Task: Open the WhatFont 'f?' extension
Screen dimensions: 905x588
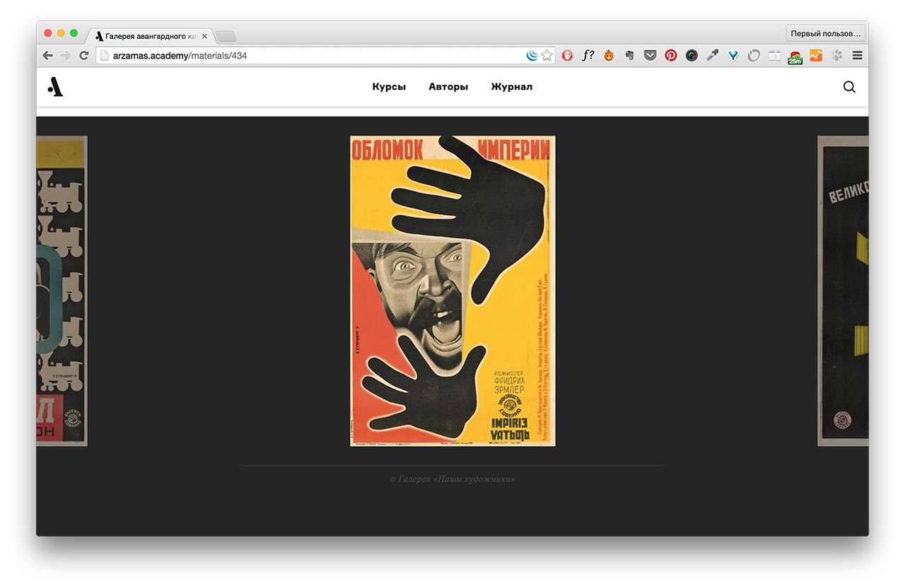Action: (588, 55)
